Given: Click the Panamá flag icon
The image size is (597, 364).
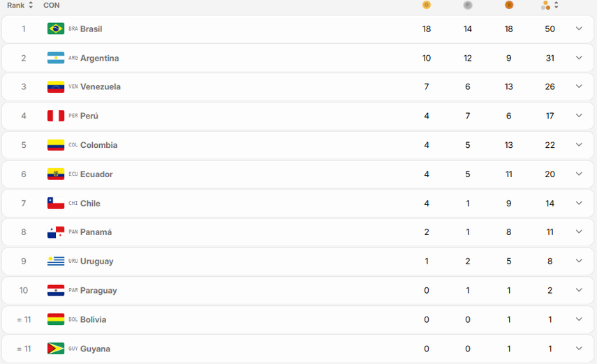Looking at the screenshot, I should pyautogui.click(x=56, y=232).
